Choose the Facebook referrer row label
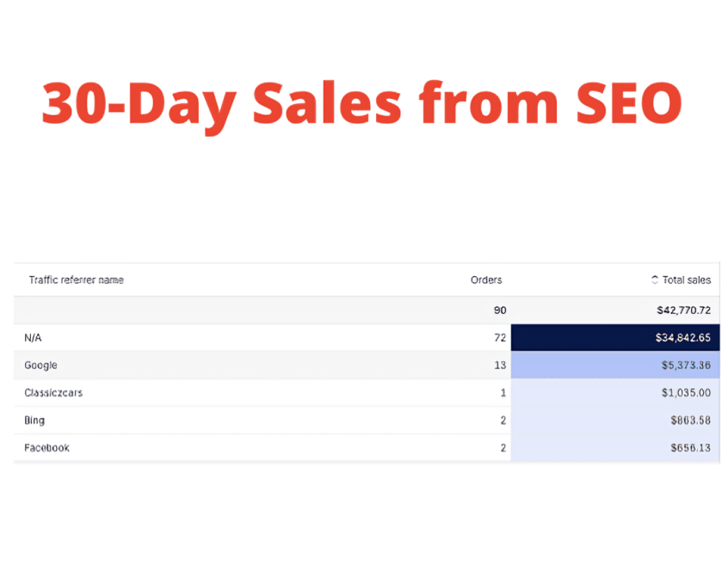 point(46,448)
